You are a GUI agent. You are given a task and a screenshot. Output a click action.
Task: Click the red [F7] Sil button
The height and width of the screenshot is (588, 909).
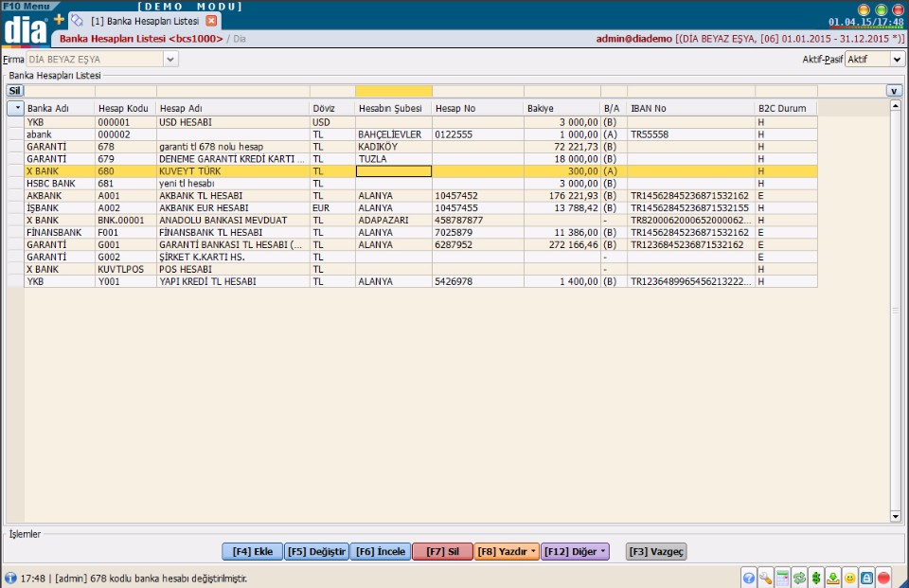click(442, 551)
